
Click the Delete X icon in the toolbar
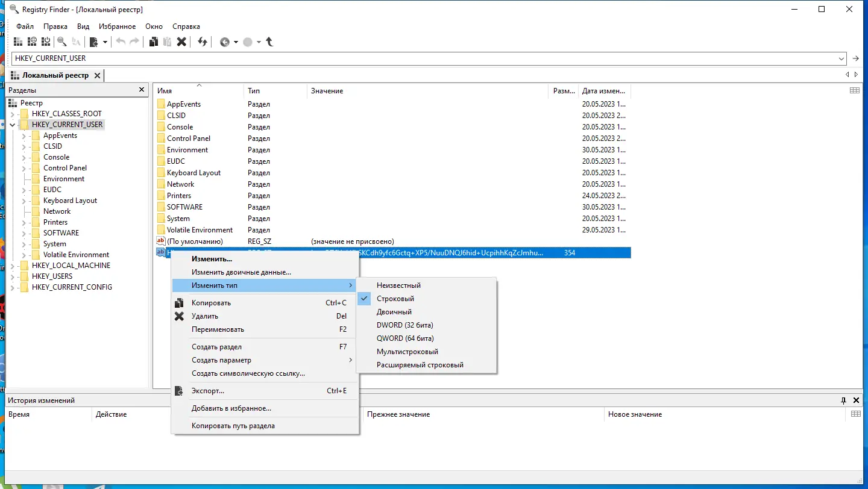coord(181,42)
